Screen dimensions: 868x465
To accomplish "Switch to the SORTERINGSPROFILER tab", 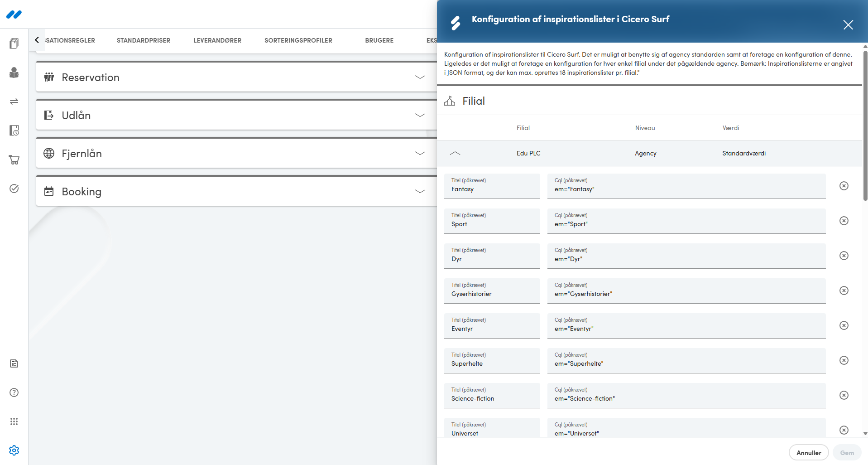I will (x=298, y=40).
